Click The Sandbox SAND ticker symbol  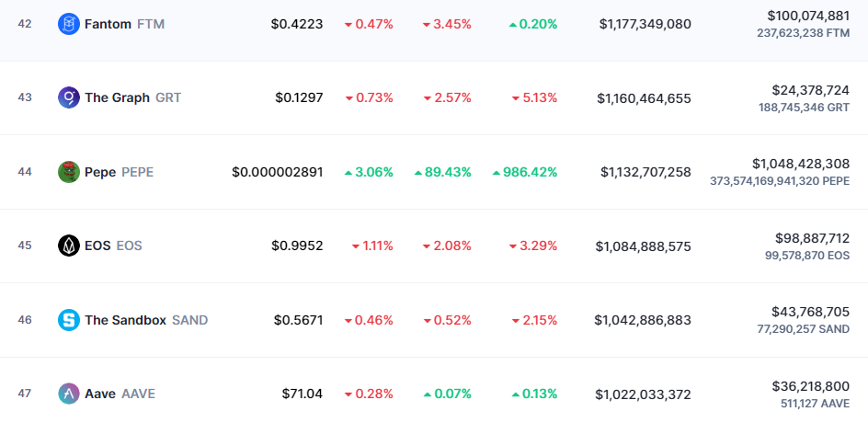(x=190, y=320)
